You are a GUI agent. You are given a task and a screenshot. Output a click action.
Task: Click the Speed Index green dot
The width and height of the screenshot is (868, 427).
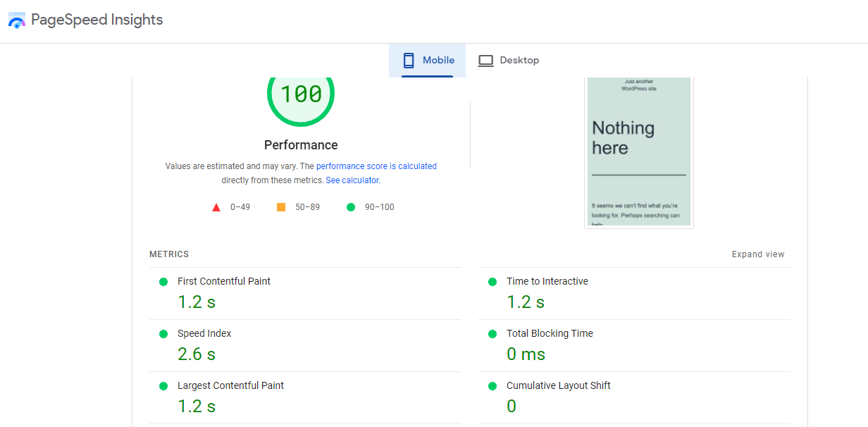tap(163, 334)
